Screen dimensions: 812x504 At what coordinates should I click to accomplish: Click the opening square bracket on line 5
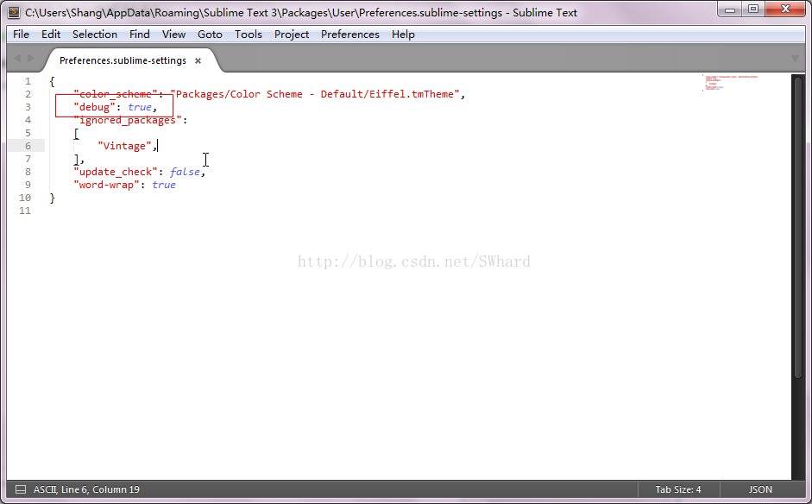coord(76,134)
